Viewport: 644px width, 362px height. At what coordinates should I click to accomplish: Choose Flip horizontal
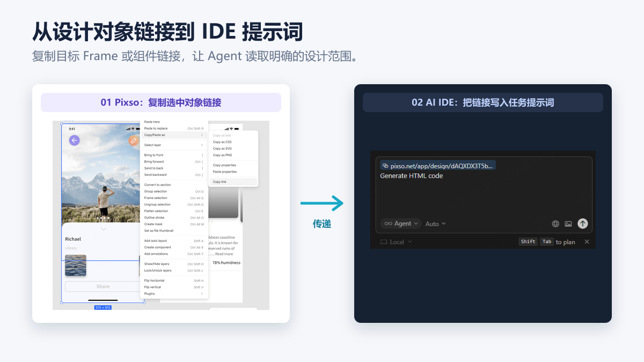(x=174, y=280)
